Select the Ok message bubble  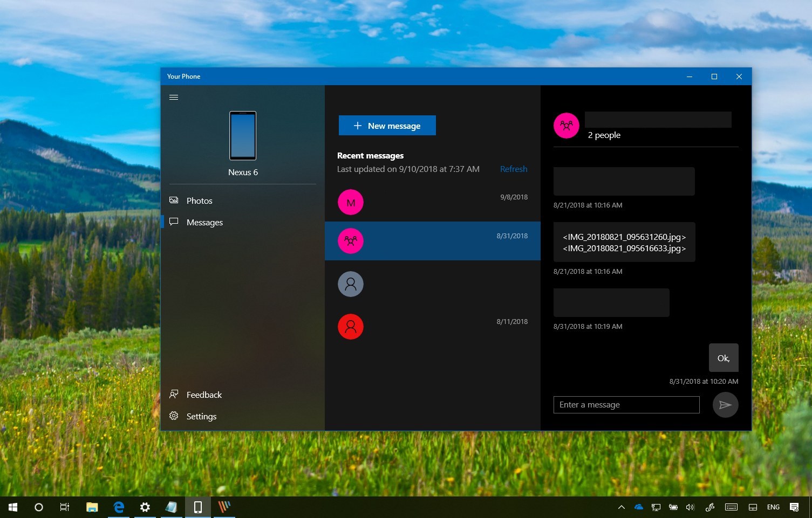(x=723, y=357)
